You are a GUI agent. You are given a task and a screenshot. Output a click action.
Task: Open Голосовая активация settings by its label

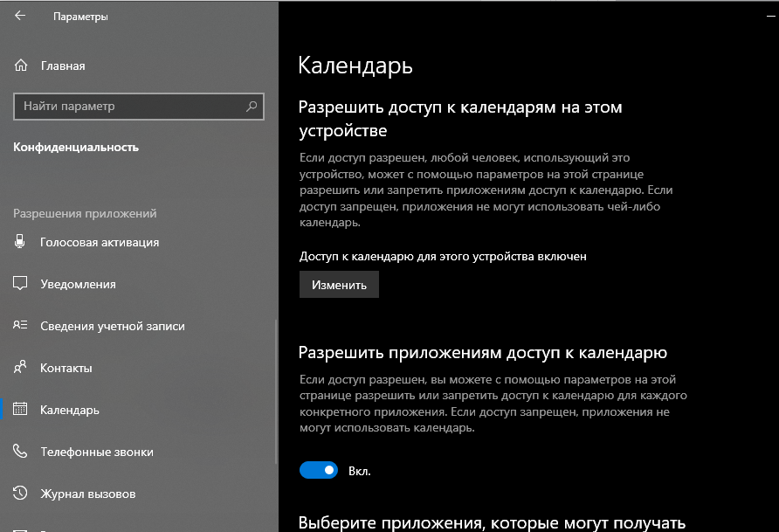100,242
